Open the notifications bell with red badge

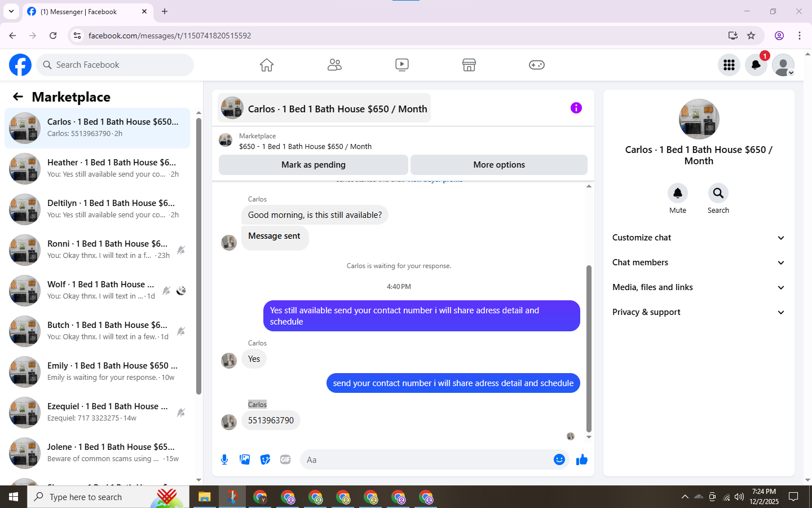pos(756,65)
